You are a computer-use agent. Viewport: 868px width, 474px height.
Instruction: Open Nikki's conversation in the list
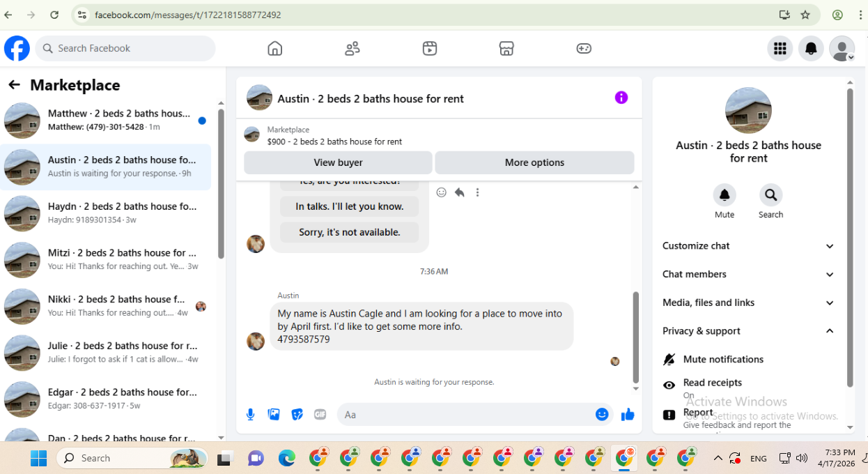click(x=106, y=306)
